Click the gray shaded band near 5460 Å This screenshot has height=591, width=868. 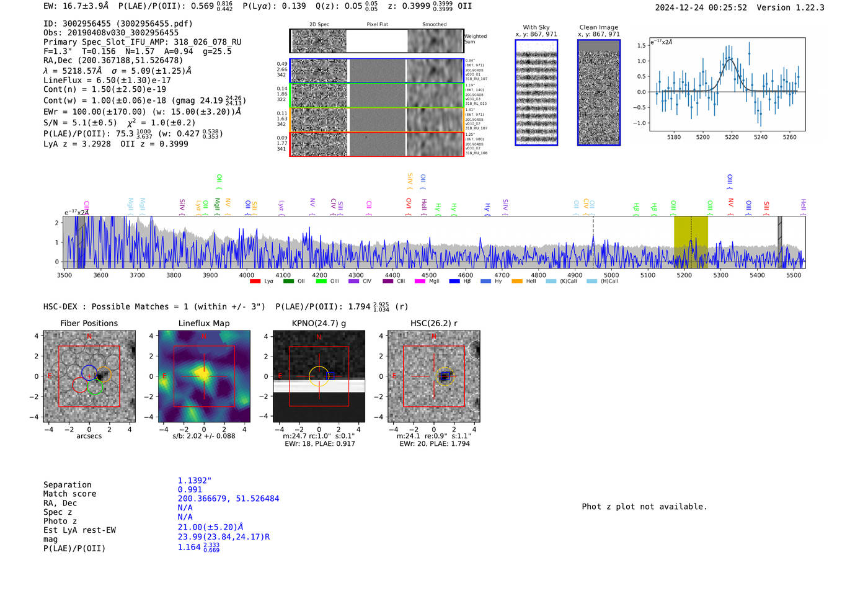click(x=780, y=242)
